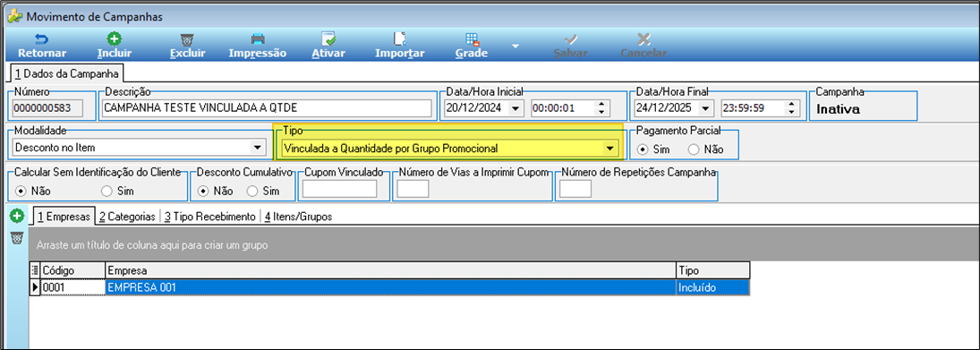Open the Tipo Recebimento tab
Image resolution: width=980 pixels, height=350 pixels.
[x=210, y=217]
